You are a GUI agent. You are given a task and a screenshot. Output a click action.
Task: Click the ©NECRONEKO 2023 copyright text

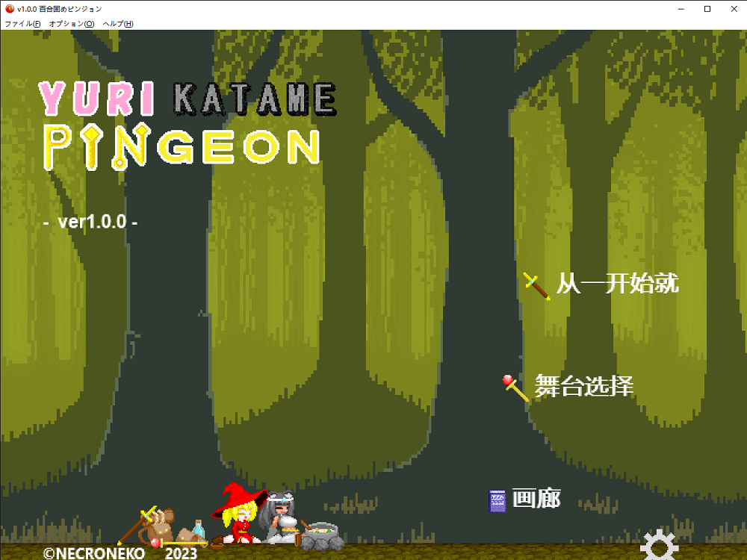[x=120, y=553]
